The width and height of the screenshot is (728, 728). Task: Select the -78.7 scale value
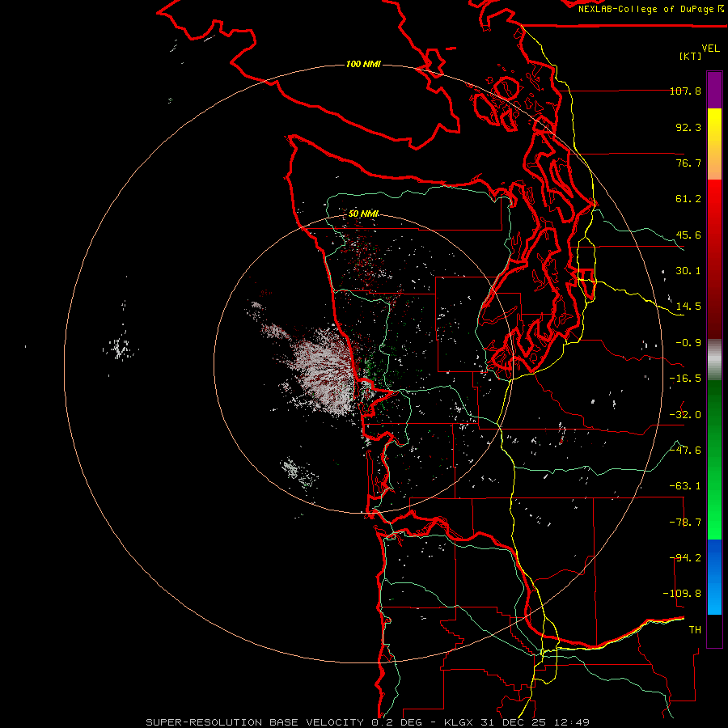[685, 523]
